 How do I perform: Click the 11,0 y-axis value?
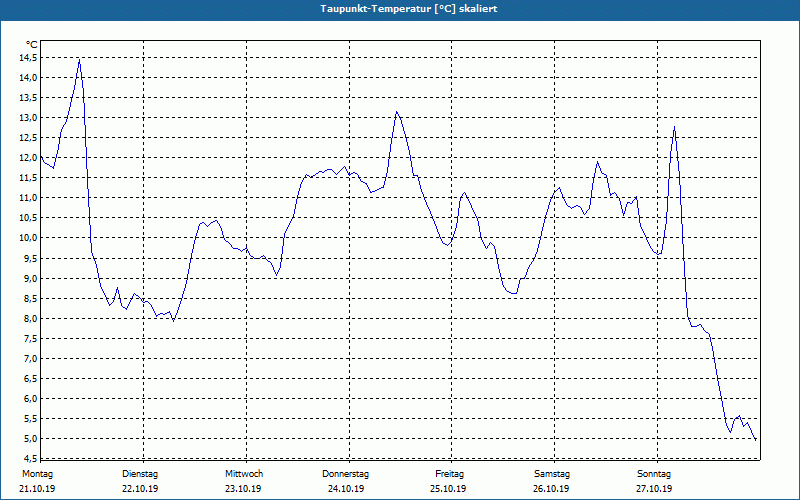coord(29,198)
